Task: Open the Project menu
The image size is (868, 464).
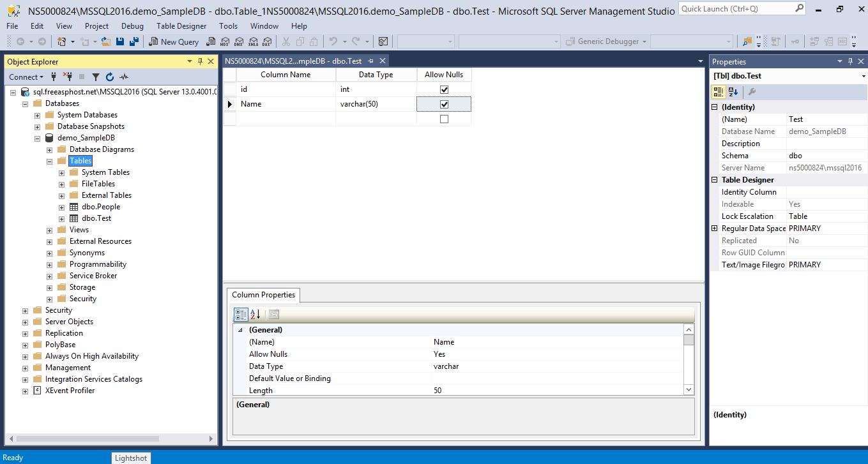Action: click(x=96, y=26)
